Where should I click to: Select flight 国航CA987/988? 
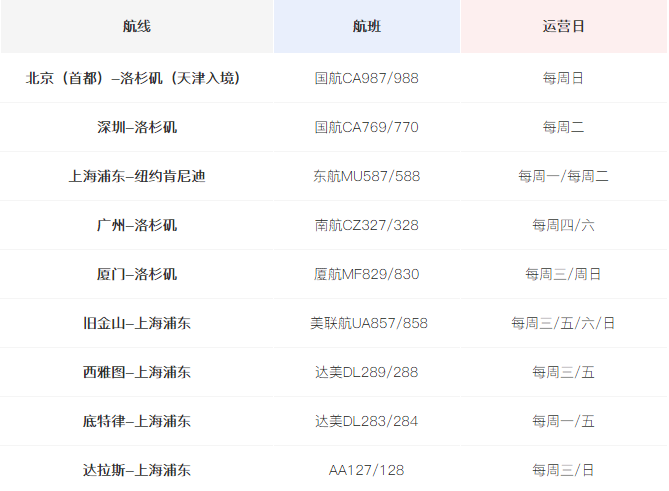[x=366, y=78]
